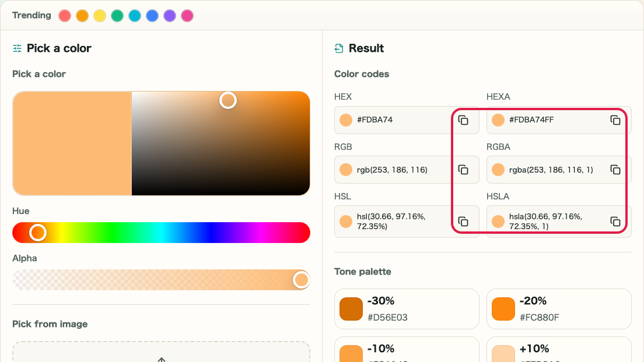The height and width of the screenshot is (362, 644).
Task: Click the Pick from image heading
Action: tap(50, 324)
